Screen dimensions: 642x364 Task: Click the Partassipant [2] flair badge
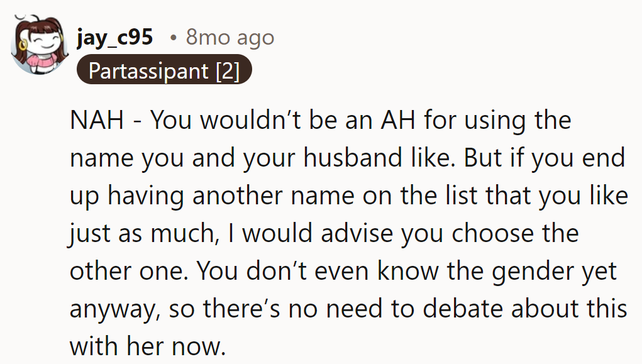[164, 70]
